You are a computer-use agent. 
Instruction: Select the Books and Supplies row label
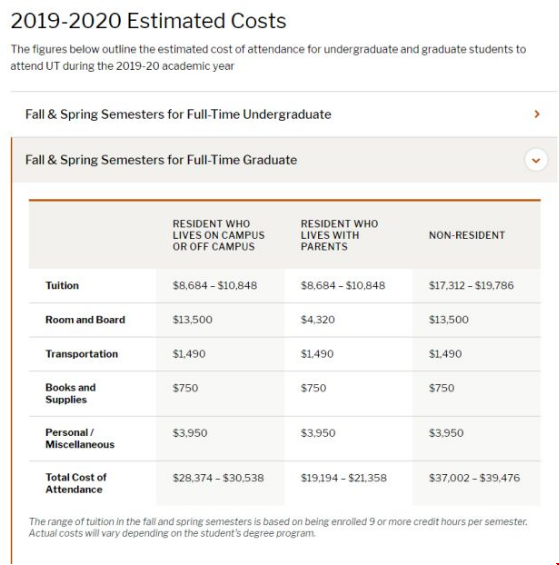71,393
